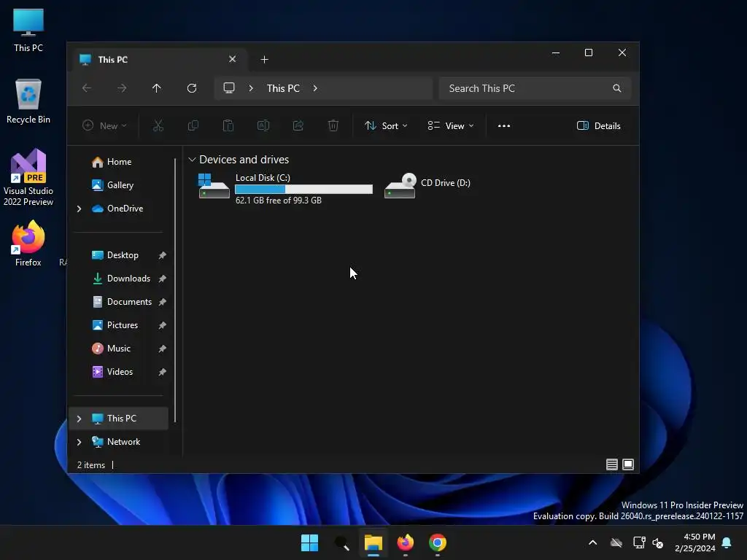Click the search magnifier in Search This PC
The height and width of the screenshot is (560, 747).
coord(617,88)
